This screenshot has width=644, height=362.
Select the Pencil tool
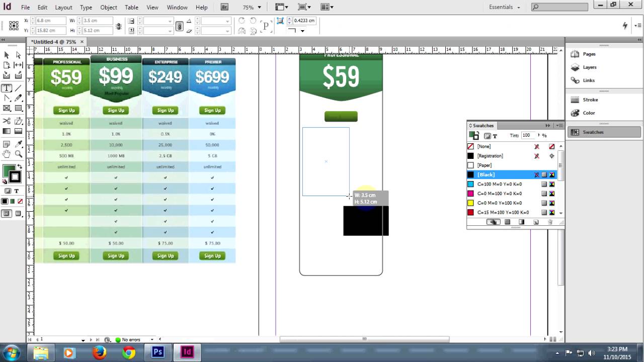coord(18,98)
